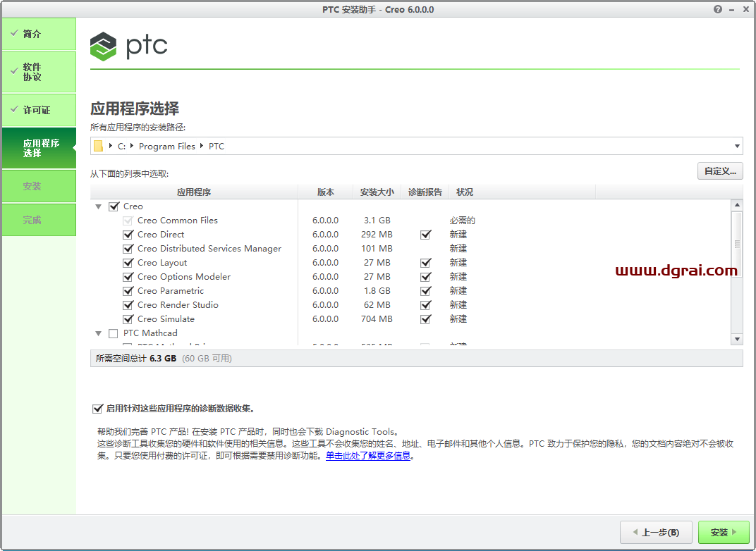Open the 单击此处了解更多信息 link
The height and width of the screenshot is (551, 756).
pos(368,456)
